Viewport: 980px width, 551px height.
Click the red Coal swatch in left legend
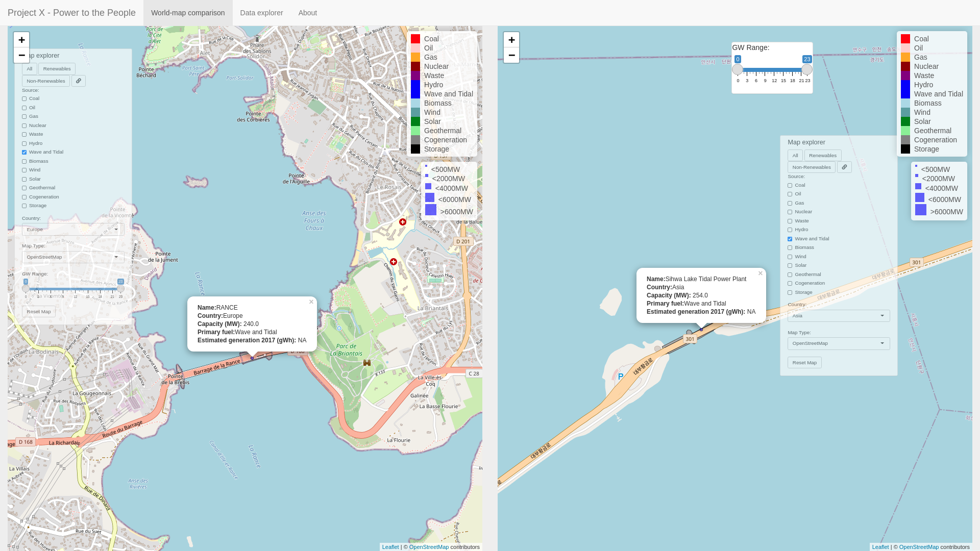point(415,39)
